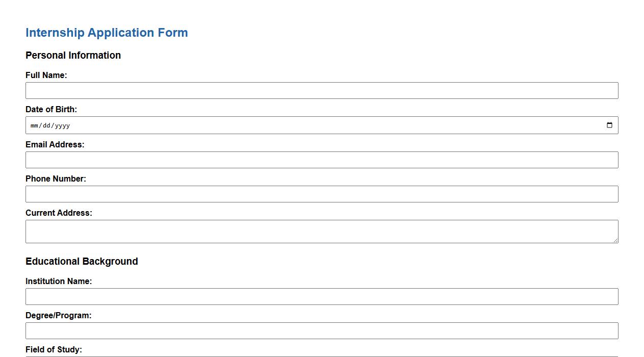Click the Institution Name label
Screen dimensions: 644x357
[58, 281]
